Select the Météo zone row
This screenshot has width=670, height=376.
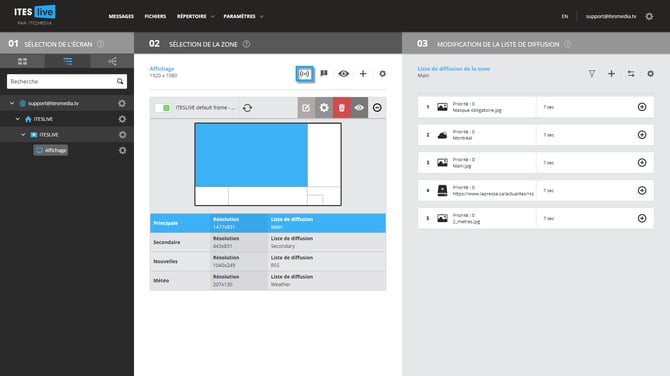click(268, 281)
